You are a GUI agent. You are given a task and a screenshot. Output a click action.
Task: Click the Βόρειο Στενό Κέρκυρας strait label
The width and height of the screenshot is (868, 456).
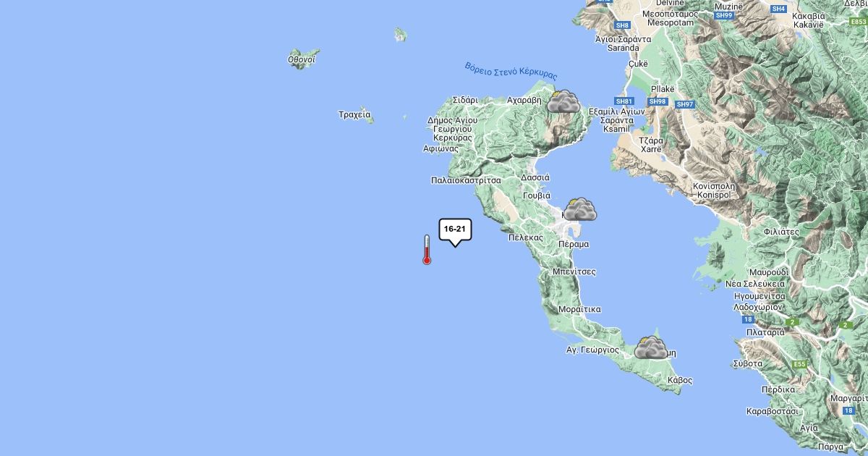pos(511,71)
